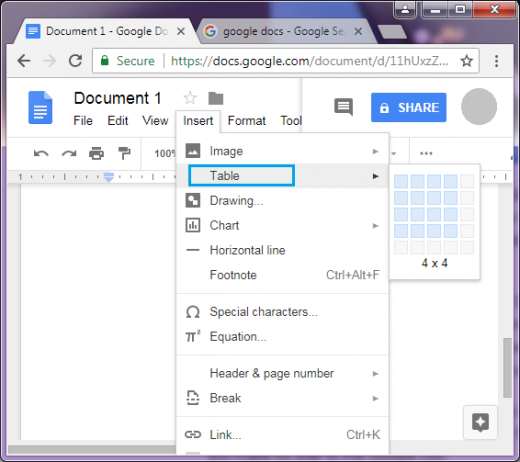Click the Undo toolbar icon
This screenshot has width=520, height=462.
[x=41, y=153]
